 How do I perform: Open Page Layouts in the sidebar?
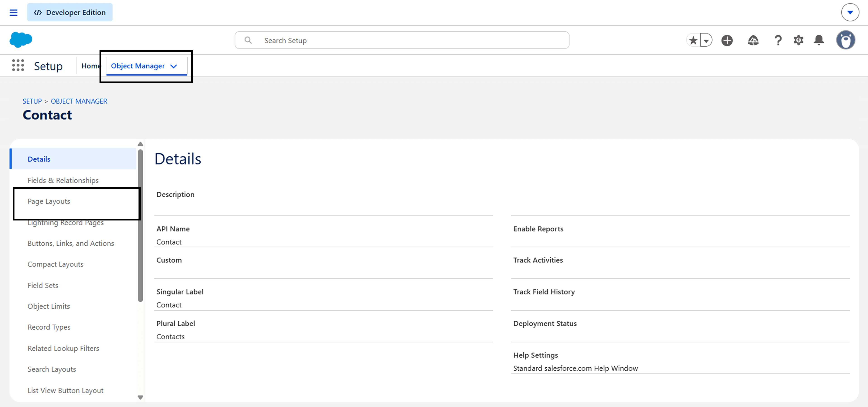coord(49,201)
